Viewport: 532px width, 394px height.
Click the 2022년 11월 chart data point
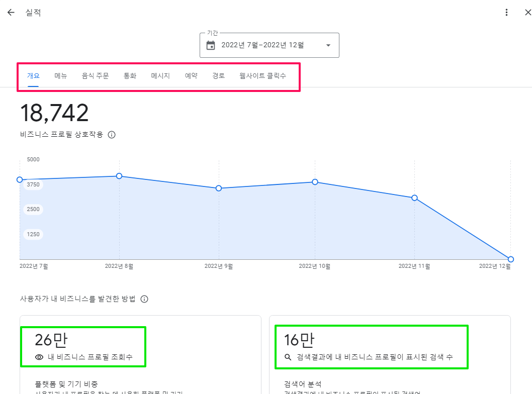click(414, 198)
